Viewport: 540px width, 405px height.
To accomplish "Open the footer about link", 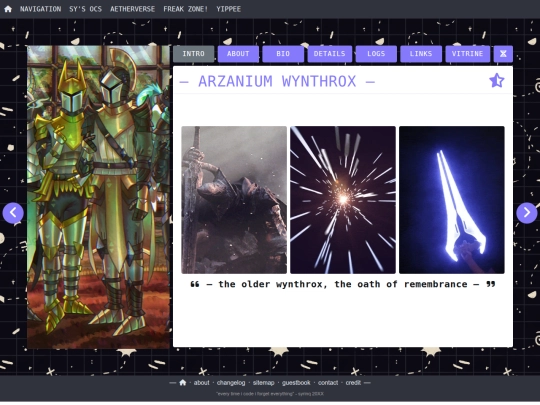I will tap(201, 383).
